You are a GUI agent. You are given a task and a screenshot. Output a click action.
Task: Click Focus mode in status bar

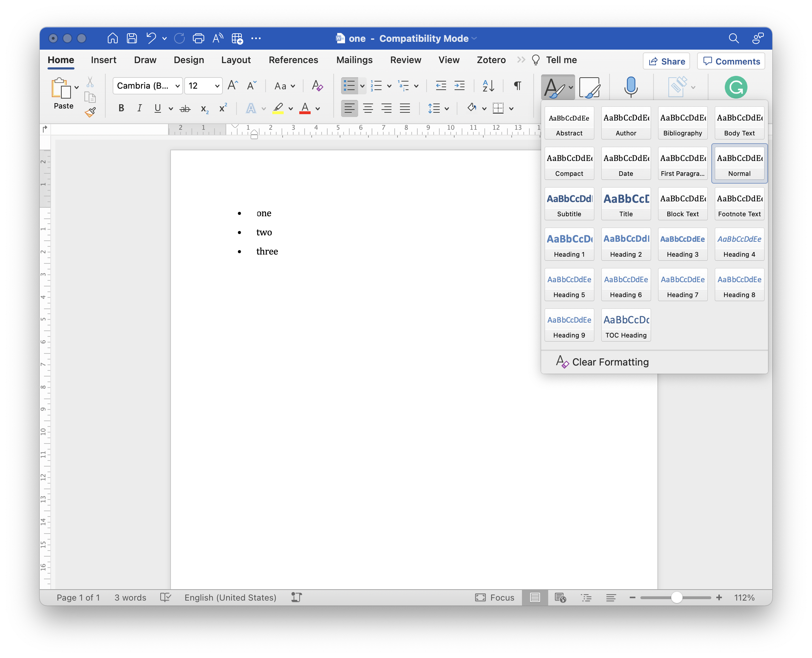494,597
